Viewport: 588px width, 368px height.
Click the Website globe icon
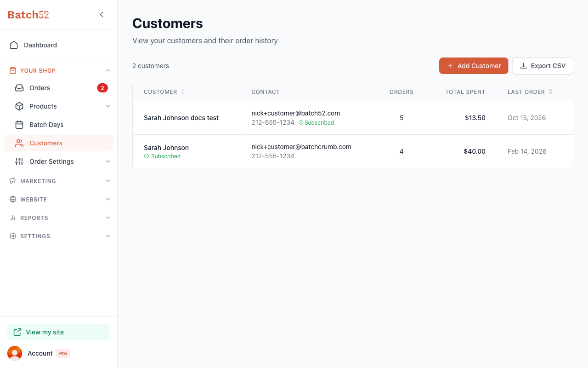(13, 199)
